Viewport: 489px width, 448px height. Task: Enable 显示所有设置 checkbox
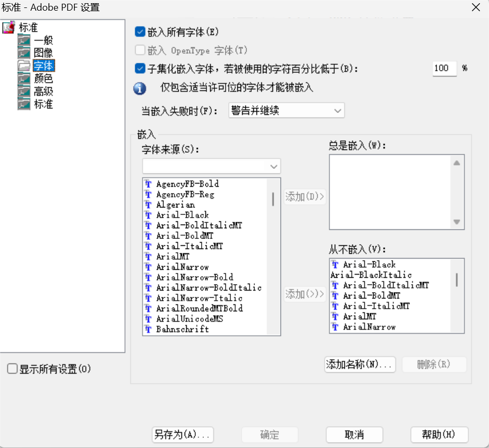click(x=12, y=369)
